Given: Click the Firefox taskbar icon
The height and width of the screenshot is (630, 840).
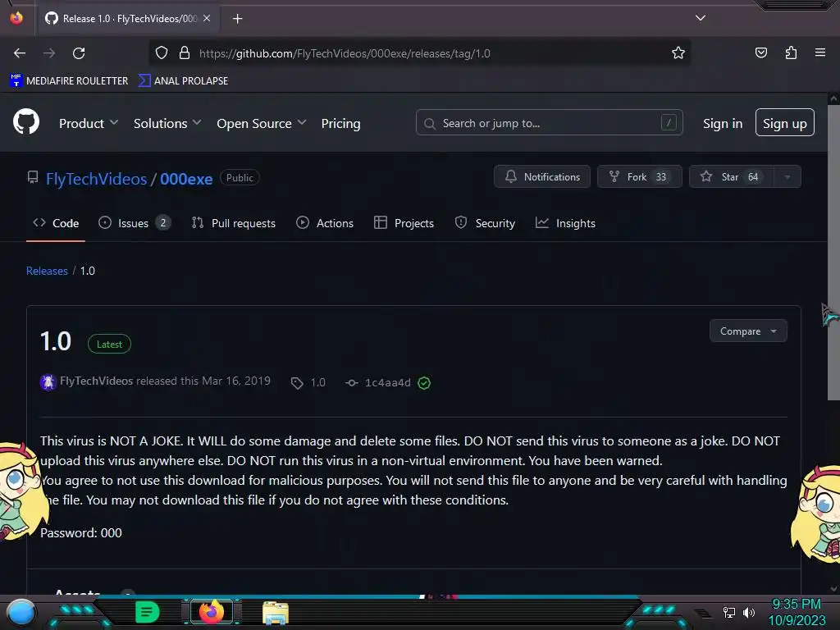Looking at the screenshot, I should click(212, 612).
